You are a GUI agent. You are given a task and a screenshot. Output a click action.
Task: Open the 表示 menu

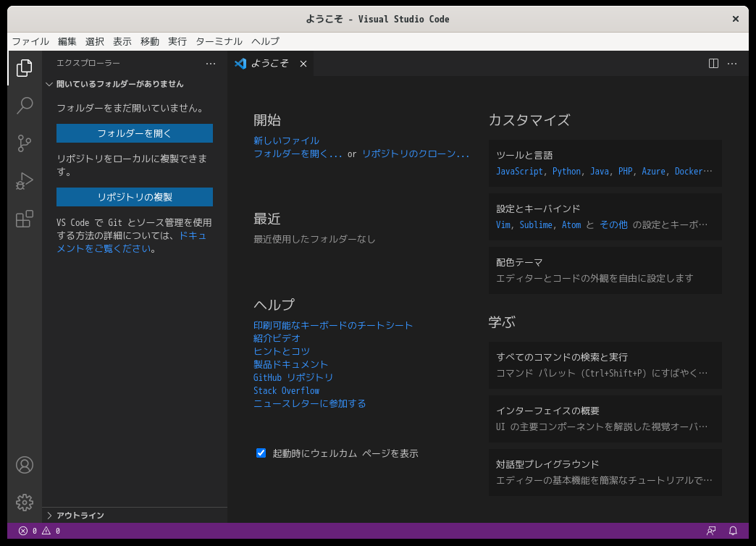coord(122,41)
